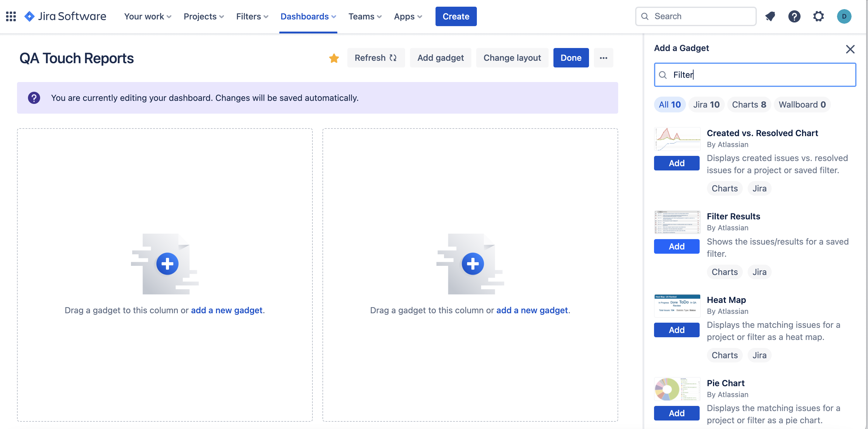This screenshot has width=868, height=429.
Task: Expand the Projects dropdown
Action: point(204,16)
